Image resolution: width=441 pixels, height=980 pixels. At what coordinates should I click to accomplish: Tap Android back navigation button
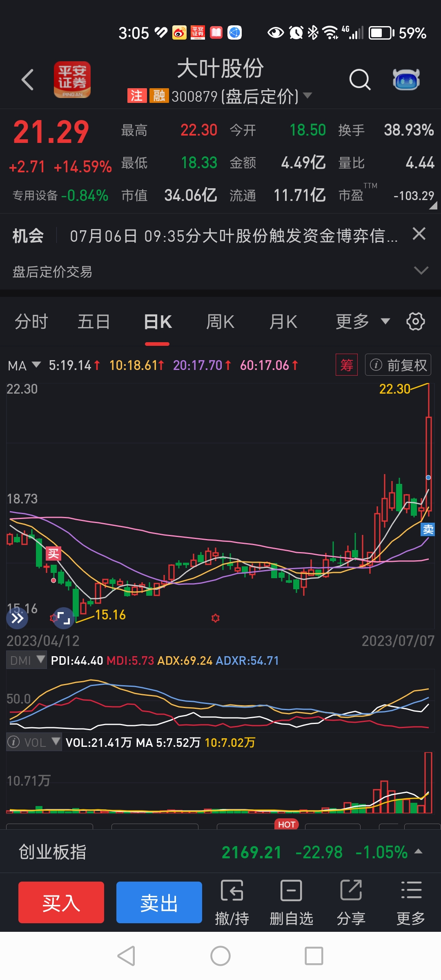click(x=126, y=956)
